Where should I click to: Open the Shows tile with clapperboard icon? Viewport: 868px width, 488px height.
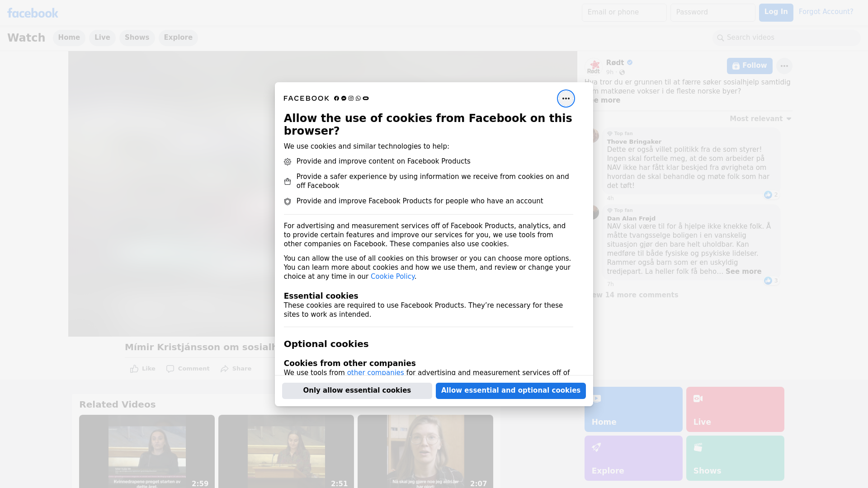click(735, 458)
